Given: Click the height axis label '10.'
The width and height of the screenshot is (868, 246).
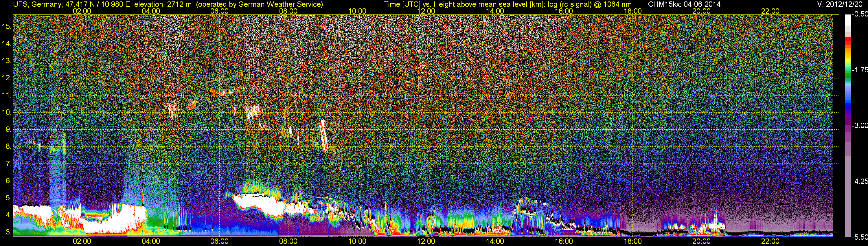Looking at the screenshot, I should tap(7, 112).
